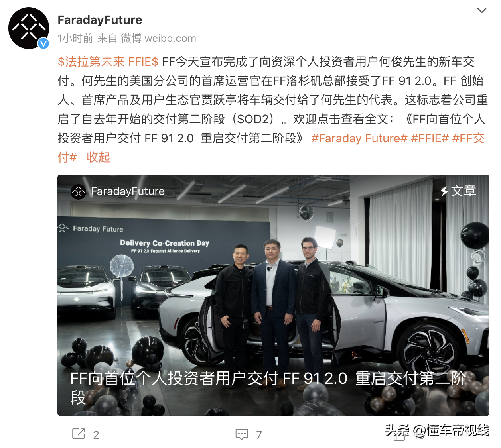501x448 pixels.
Task: Open the comments bubble icon
Action: click(242, 434)
